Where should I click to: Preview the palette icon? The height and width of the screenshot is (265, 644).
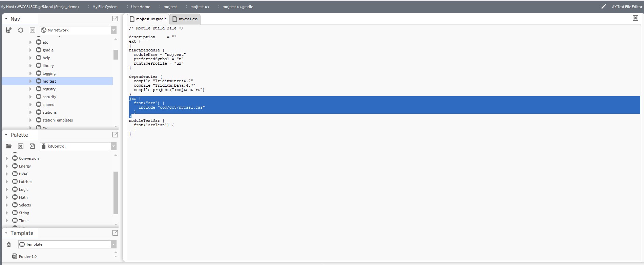pos(33,146)
